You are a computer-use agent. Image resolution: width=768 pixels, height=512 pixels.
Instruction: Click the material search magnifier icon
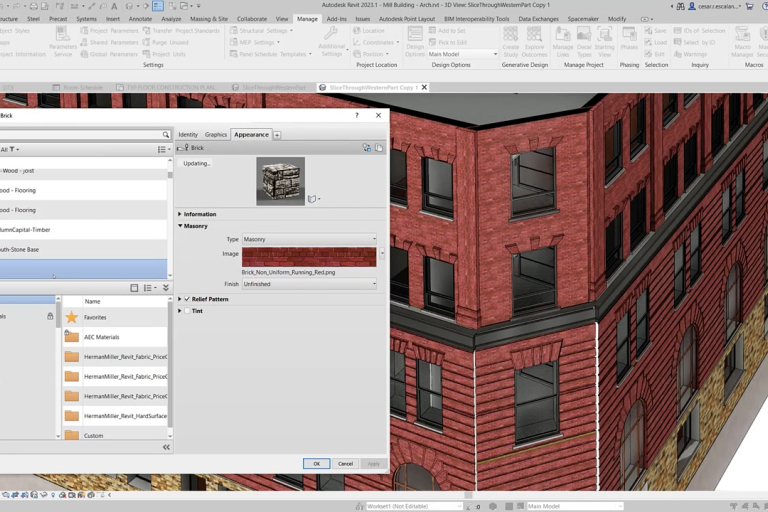pos(166,134)
